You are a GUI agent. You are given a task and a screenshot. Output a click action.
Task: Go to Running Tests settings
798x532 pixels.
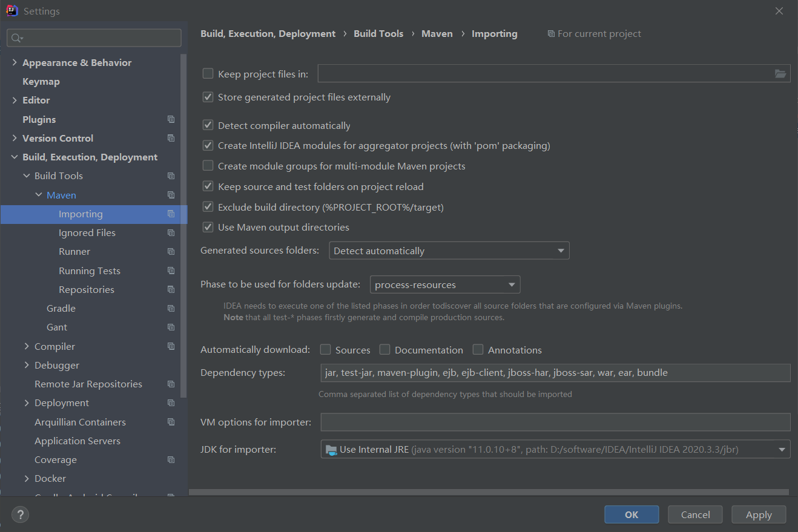[x=90, y=271]
